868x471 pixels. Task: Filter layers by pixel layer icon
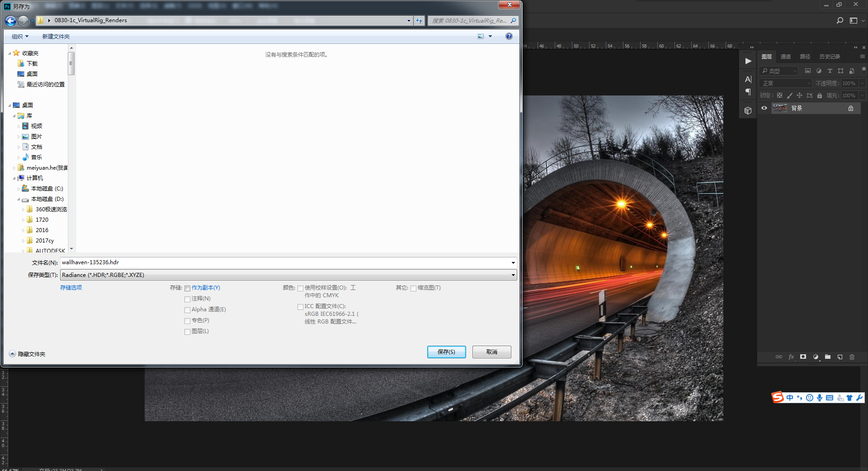[808, 71]
